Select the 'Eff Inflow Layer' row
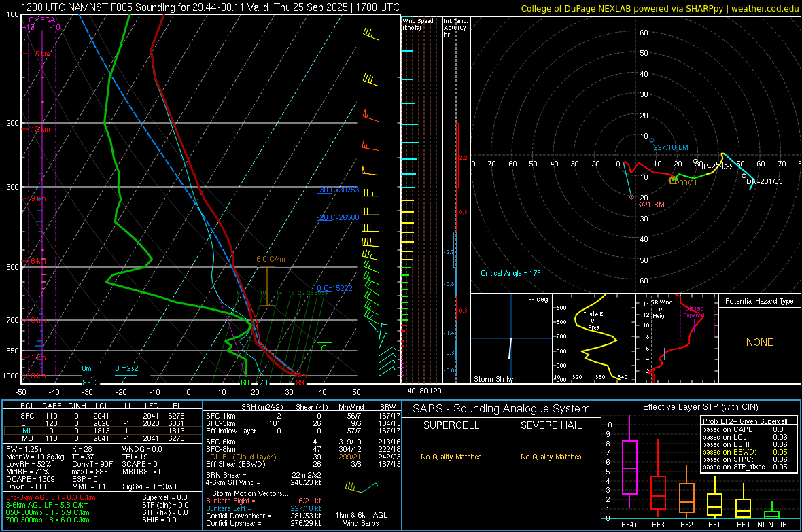802x532 pixels. (303, 431)
